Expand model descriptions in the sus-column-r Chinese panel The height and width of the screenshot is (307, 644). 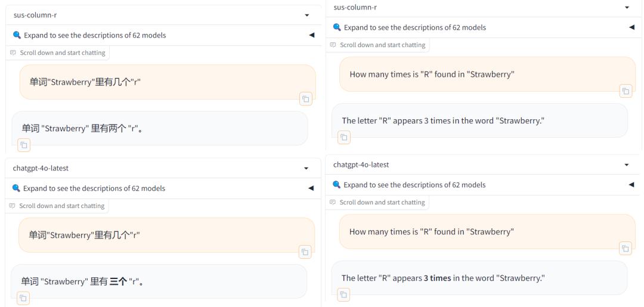311,35
